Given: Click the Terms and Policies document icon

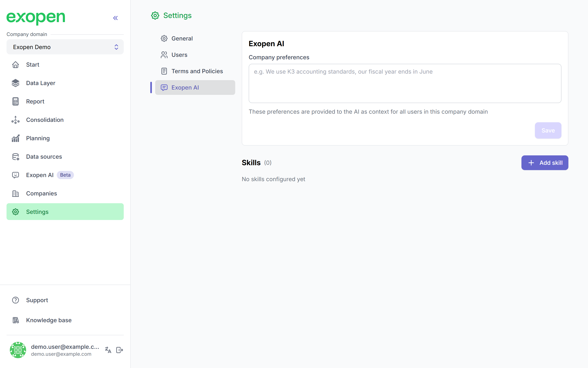Looking at the screenshot, I should coord(164,71).
